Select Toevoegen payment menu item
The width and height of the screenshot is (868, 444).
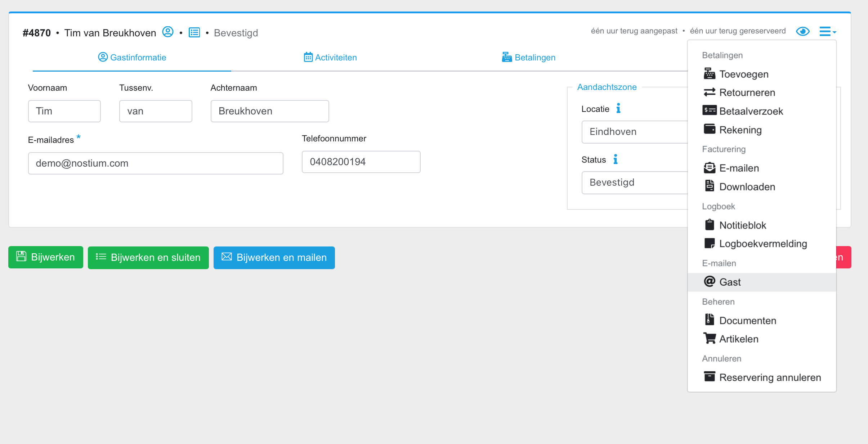pyautogui.click(x=743, y=74)
